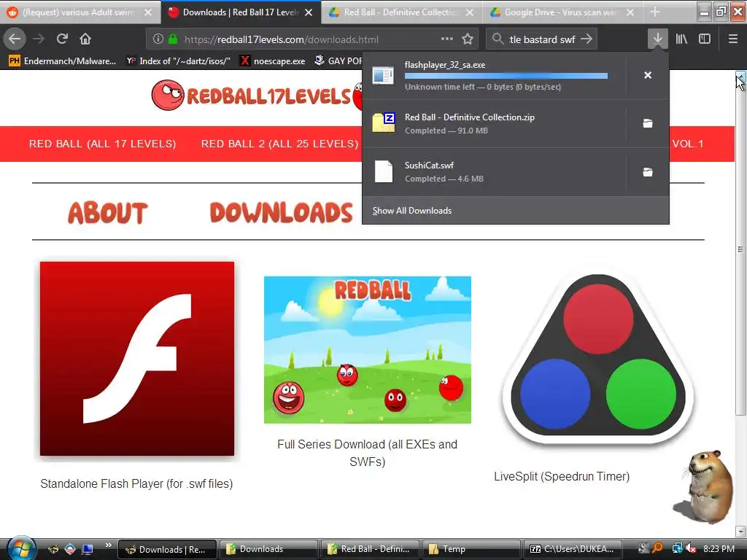Click the flashplayer download progress bar
The width and height of the screenshot is (747, 560).
tap(506, 76)
